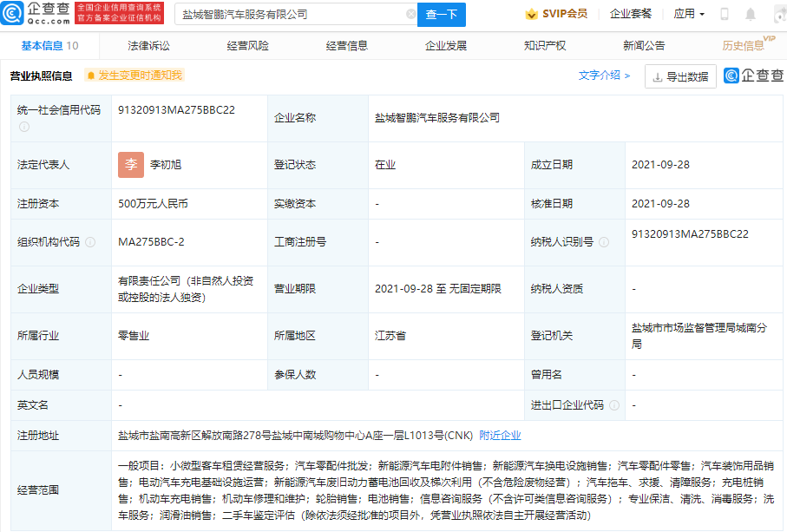Click 导出数据 export button
Image resolution: width=787 pixels, height=532 pixels.
[x=680, y=76]
